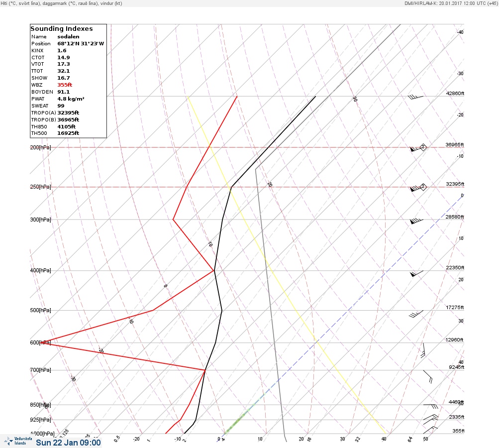This screenshot has width=499, height=448.
Task: Select the wind barb beside 28580ft
Action: pos(416,221)
